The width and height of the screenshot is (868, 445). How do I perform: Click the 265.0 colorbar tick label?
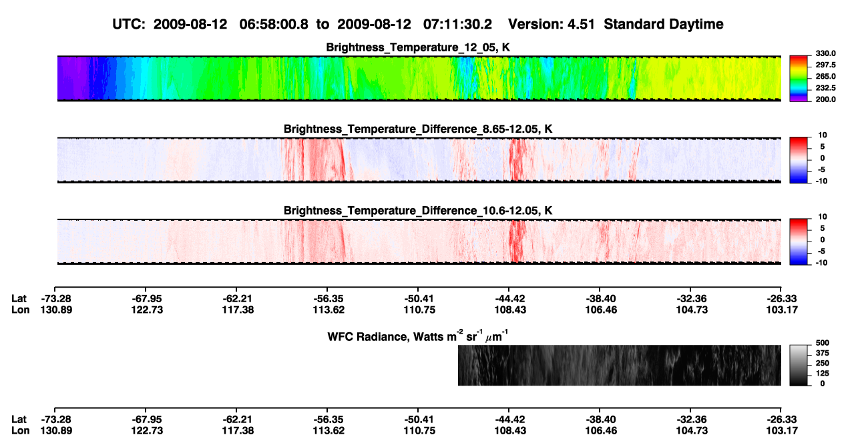point(825,76)
